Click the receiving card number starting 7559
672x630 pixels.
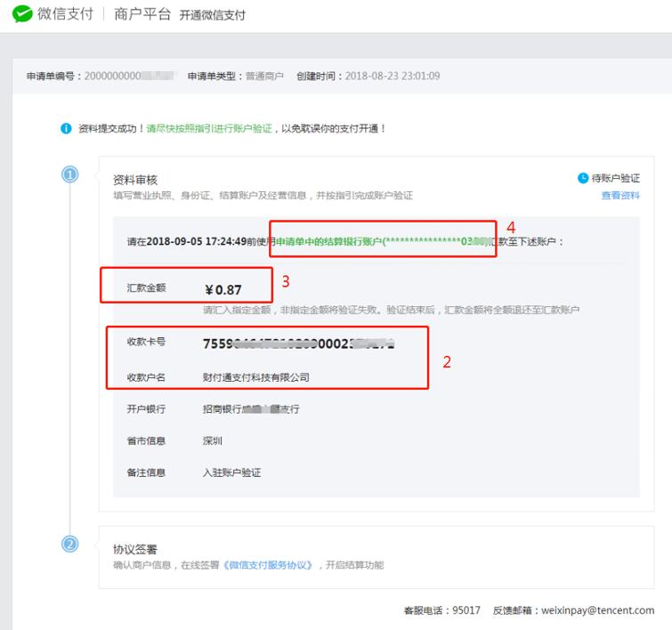pyautogui.click(x=298, y=343)
